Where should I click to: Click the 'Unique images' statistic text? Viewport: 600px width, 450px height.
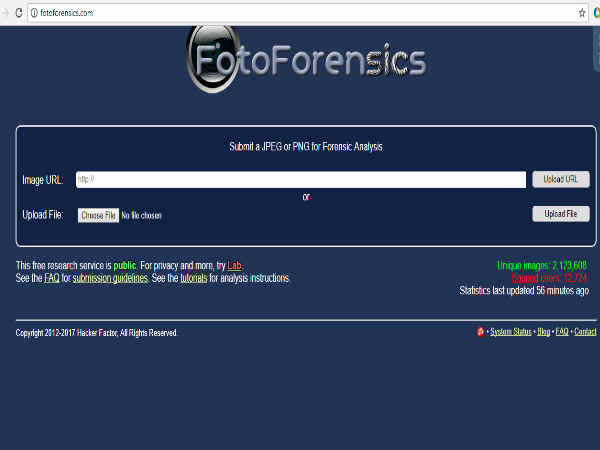[542, 265]
